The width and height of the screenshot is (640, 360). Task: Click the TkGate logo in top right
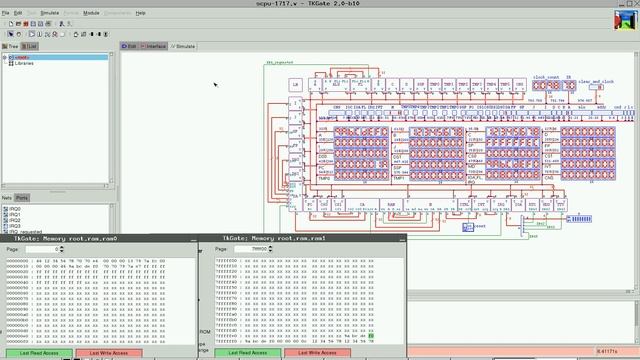coord(625,20)
